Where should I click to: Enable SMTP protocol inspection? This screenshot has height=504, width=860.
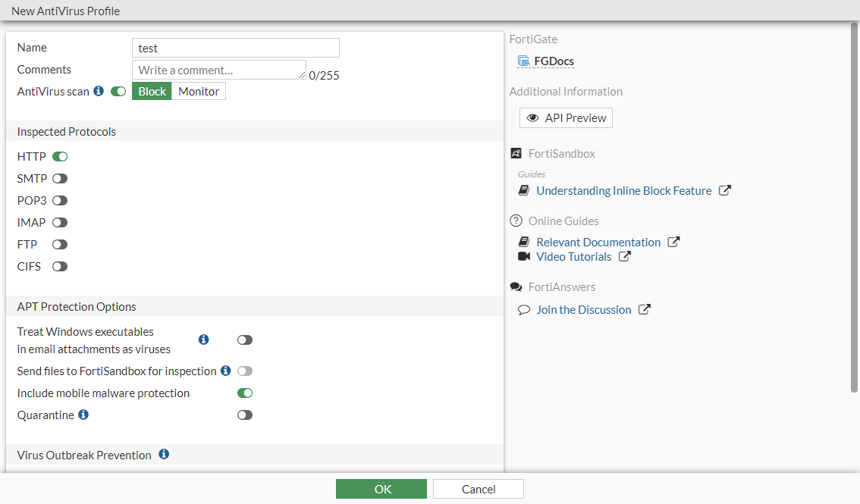[x=59, y=178]
